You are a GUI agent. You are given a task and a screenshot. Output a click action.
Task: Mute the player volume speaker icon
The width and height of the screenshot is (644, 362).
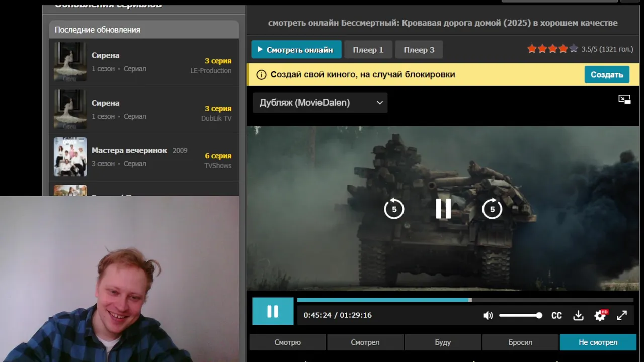point(488,315)
